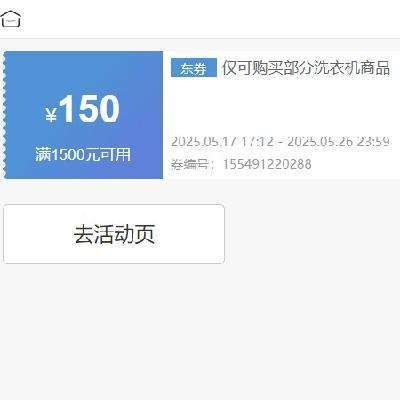Tap the blue 东券 tag badge
This screenshot has height=400, width=400.
click(x=194, y=68)
